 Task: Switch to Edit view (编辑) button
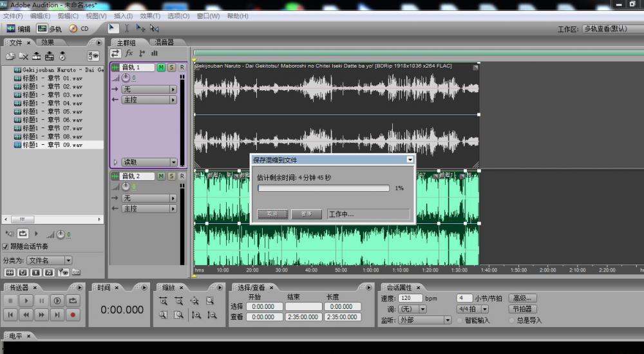click(19, 28)
